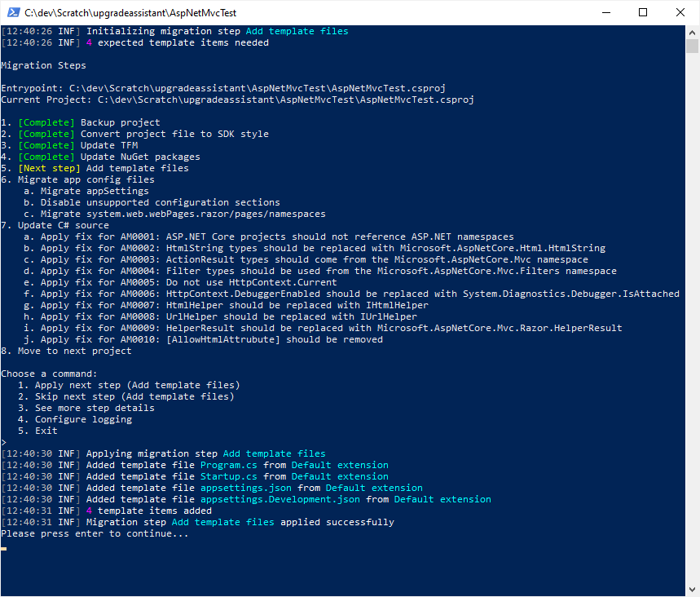Click the PowerShell icon in the title bar
Image resolution: width=700 pixels, height=597 pixels.
(11, 13)
